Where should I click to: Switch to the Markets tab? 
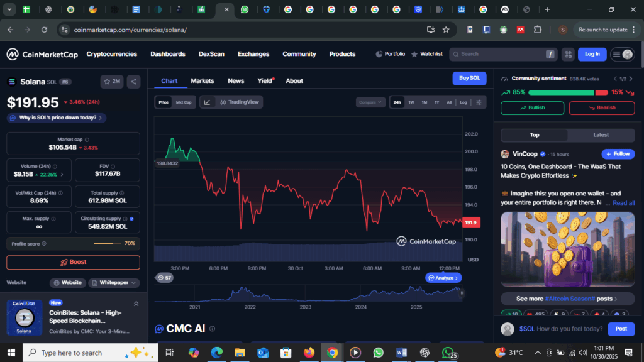coord(202,80)
